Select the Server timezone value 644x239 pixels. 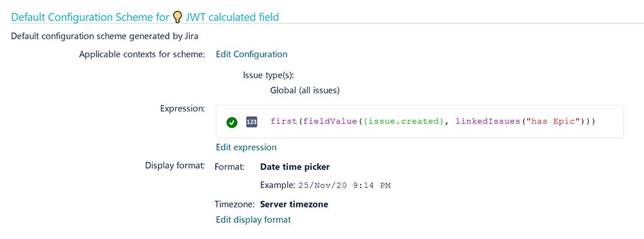[x=294, y=204]
